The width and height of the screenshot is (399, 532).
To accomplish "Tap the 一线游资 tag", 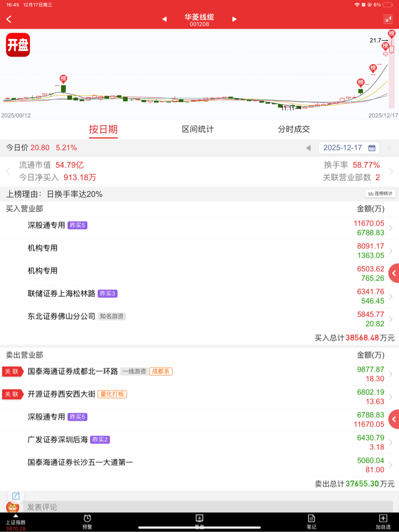I will [x=135, y=372].
